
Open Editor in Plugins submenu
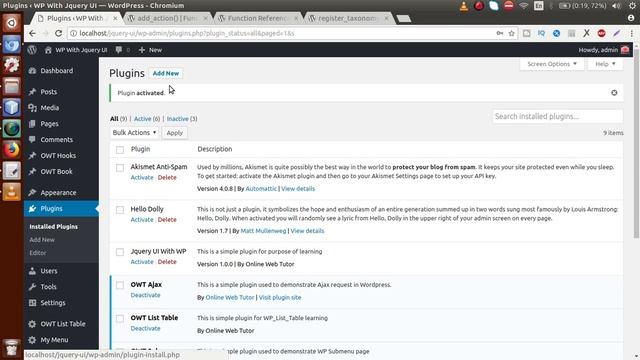click(38, 253)
